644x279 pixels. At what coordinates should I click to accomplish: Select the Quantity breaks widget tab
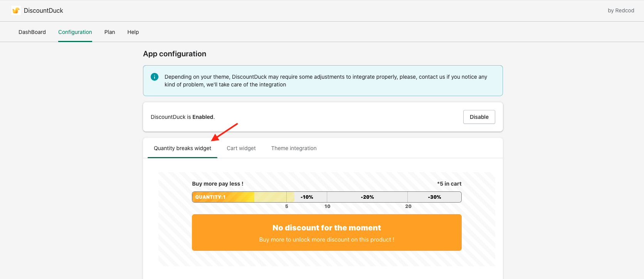click(182, 148)
